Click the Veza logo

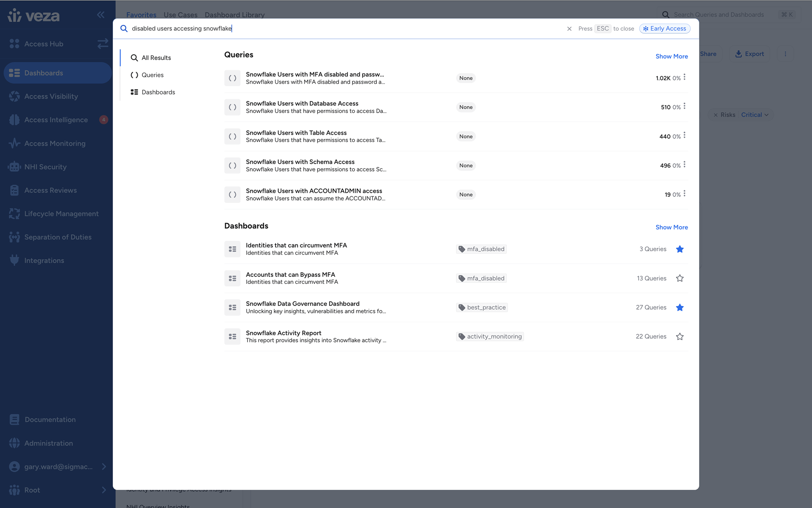coord(34,16)
